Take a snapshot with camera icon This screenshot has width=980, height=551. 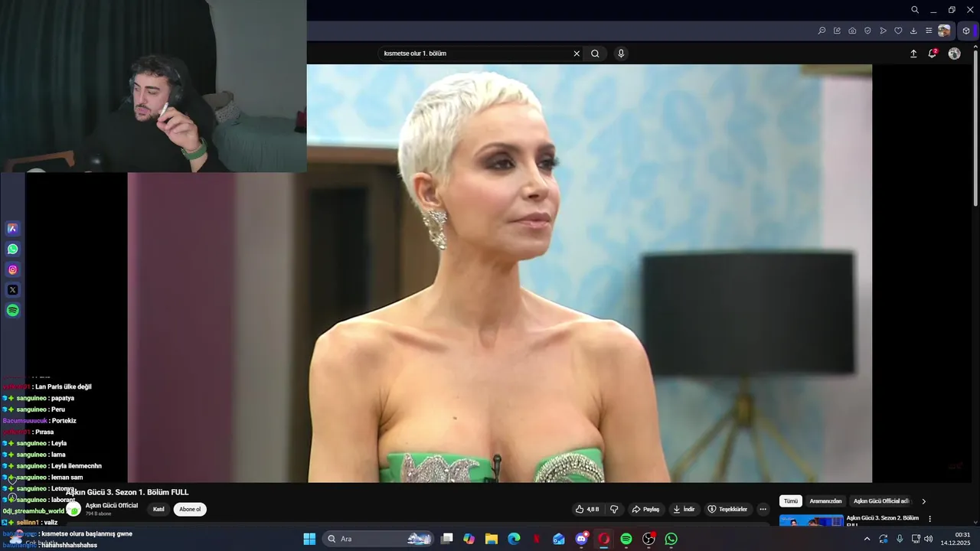852,31
